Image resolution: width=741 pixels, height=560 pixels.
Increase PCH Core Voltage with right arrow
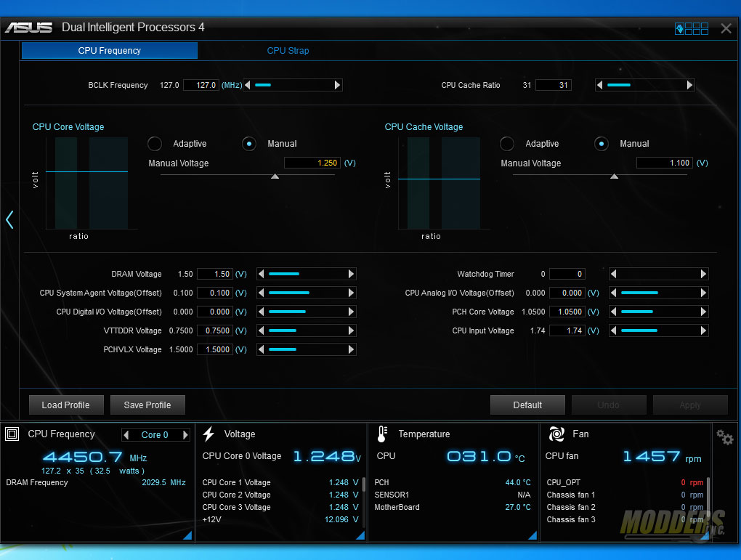703,312
